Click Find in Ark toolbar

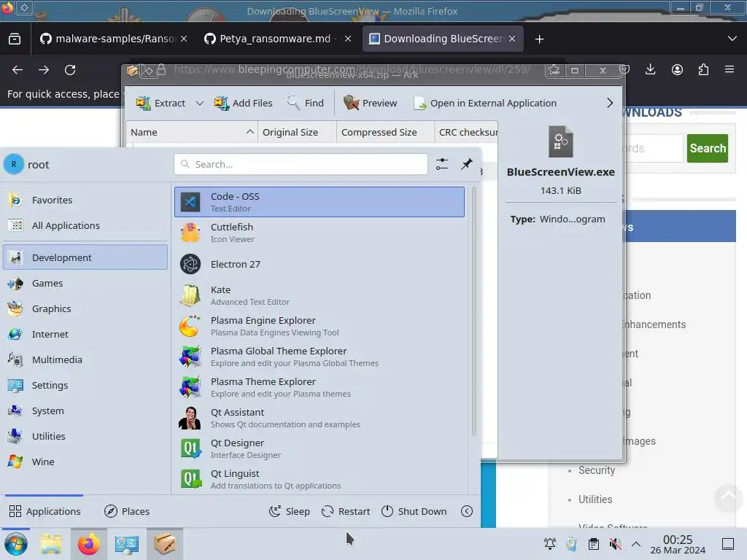pyautogui.click(x=306, y=104)
